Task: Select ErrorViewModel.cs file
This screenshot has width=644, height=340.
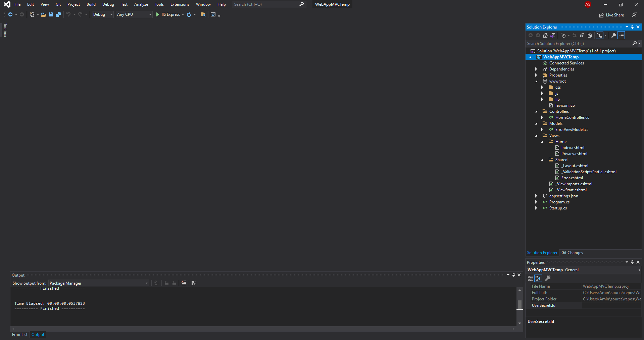Action: pyautogui.click(x=572, y=130)
